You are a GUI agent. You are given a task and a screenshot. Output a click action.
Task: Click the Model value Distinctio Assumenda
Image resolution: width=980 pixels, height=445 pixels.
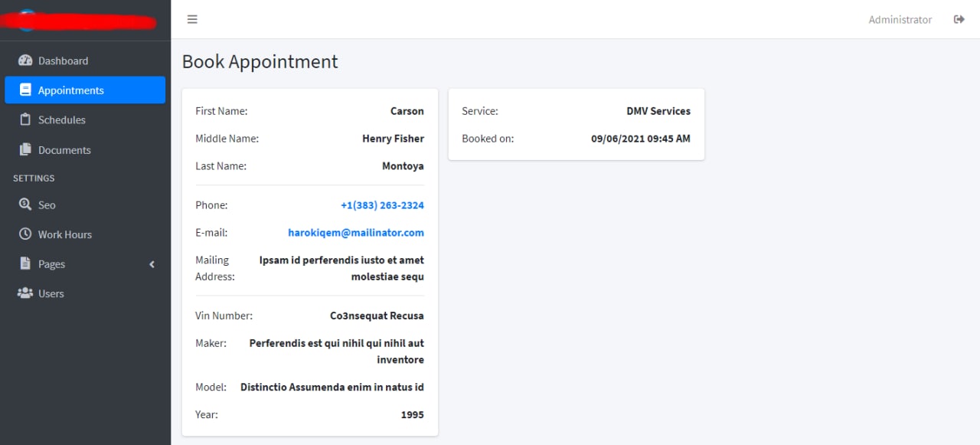[x=332, y=388]
